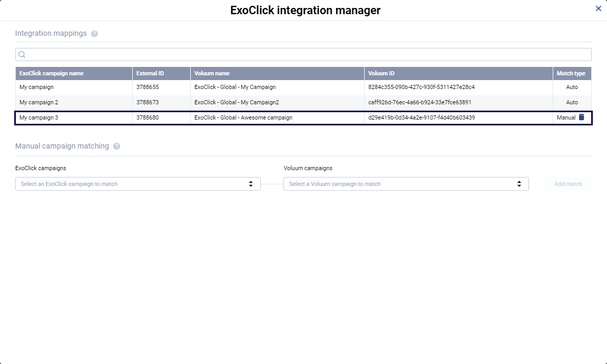607x364 pixels.
Task: Close the ExoClick integration manager
Action: [598, 8]
